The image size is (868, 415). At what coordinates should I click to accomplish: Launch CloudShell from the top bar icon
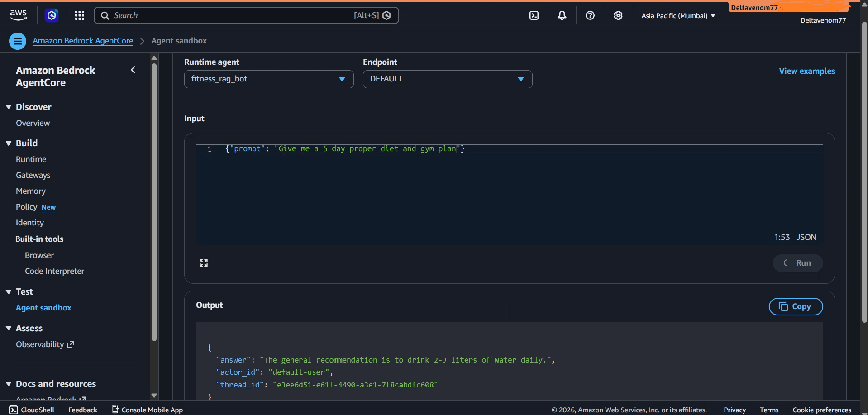pyautogui.click(x=534, y=15)
